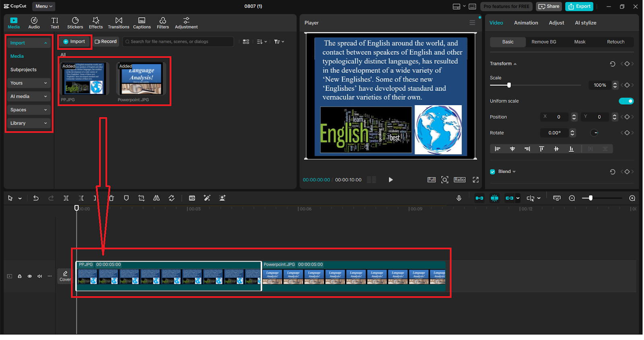Image resolution: width=644 pixels, height=340 pixels.
Task: Undo the last action
Action: [x=36, y=198]
